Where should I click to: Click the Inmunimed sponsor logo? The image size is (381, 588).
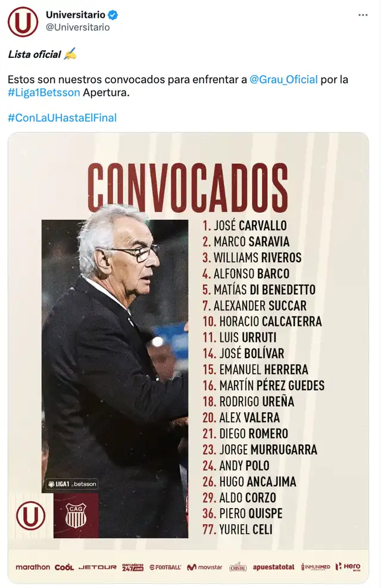(x=316, y=568)
